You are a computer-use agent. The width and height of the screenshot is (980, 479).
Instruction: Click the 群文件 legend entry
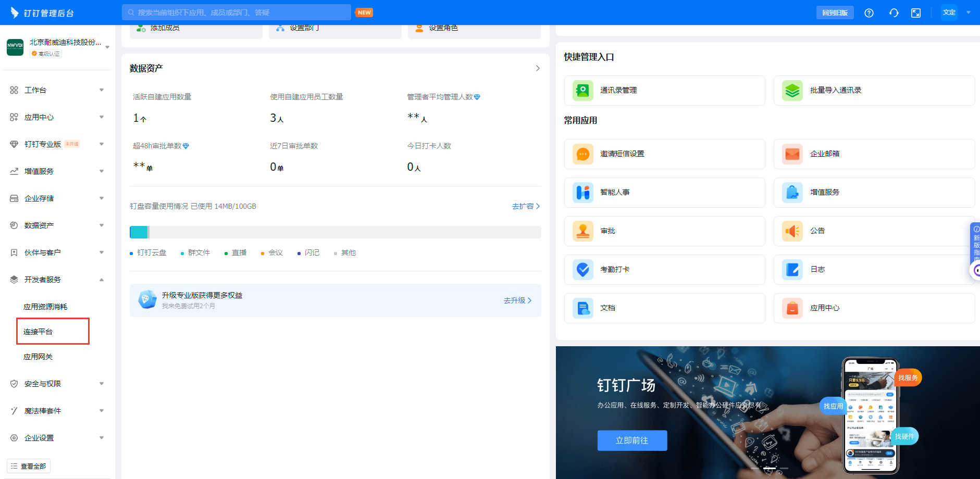click(x=195, y=253)
